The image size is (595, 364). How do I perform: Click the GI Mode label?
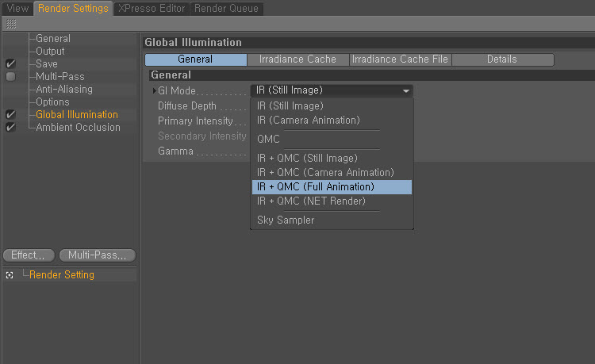[177, 91]
